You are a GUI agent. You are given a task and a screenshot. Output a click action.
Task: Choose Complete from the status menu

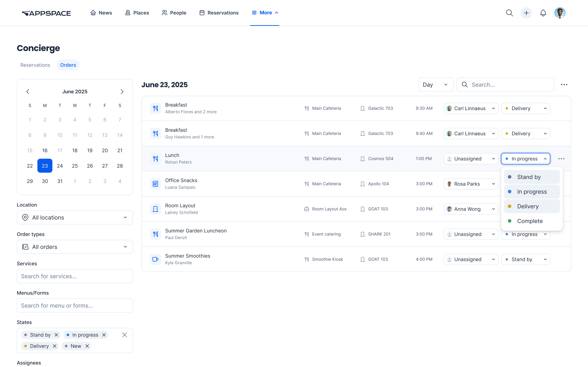pos(530,221)
